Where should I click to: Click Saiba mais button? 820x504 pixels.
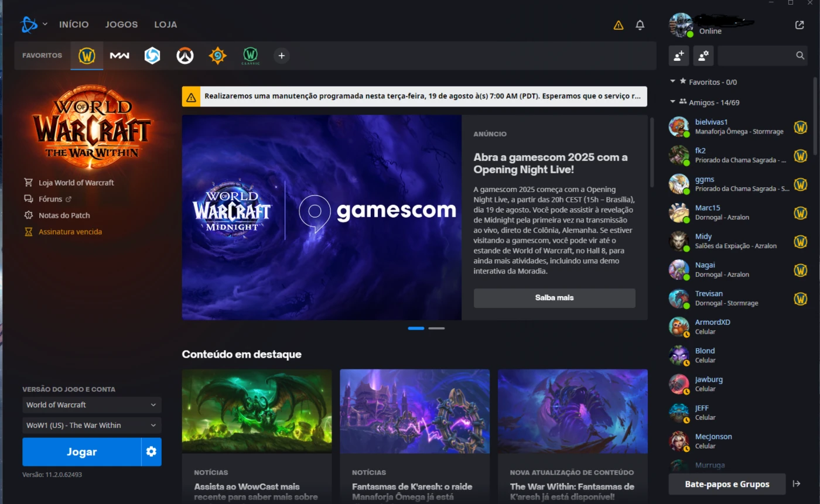point(554,298)
